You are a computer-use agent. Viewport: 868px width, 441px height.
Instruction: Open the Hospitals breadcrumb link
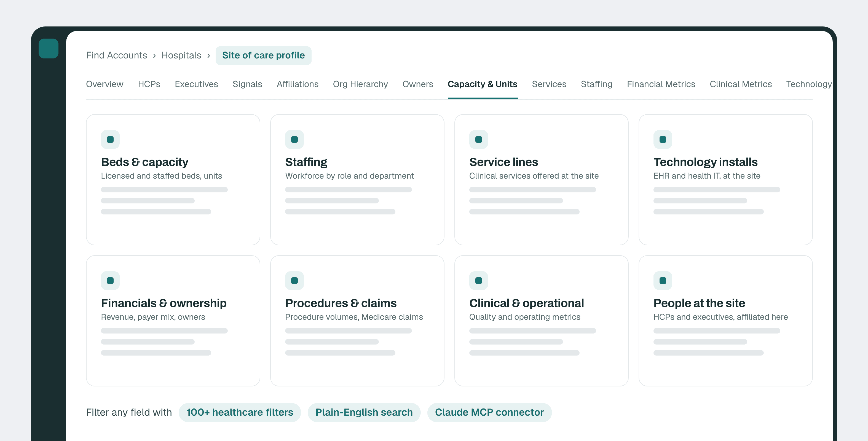tap(181, 55)
